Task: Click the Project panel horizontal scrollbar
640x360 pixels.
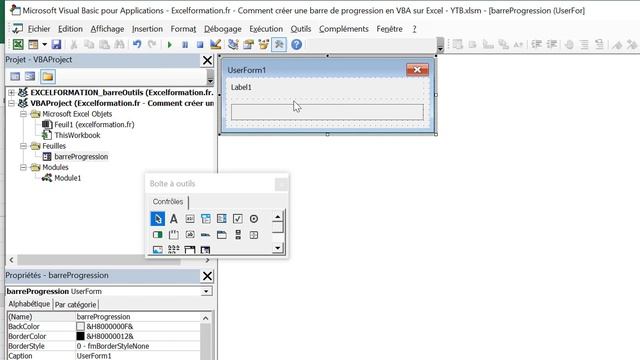Action: (x=99, y=260)
